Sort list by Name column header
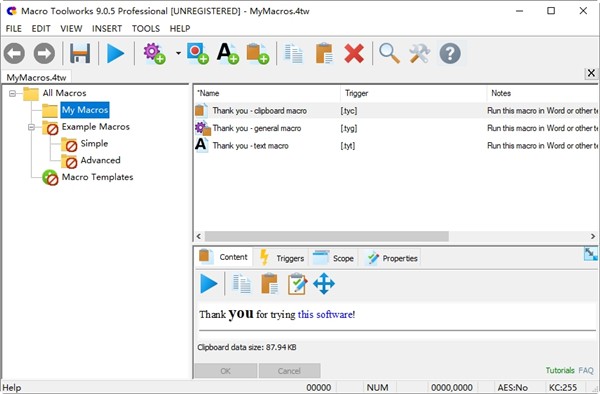Screen dimensions: 600x394 pyautogui.click(x=267, y=93)
